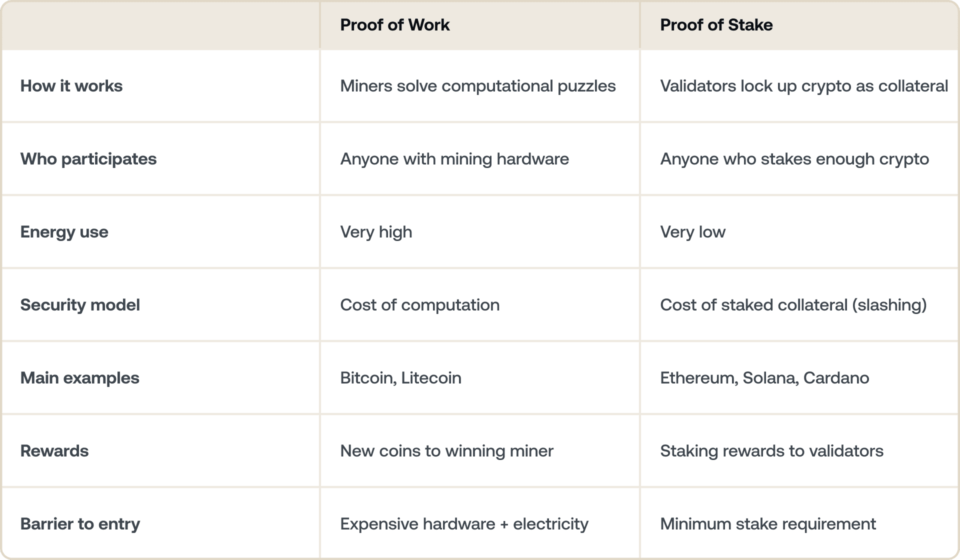Select the Energy use row label
The width and height of the screenshot is (960, 560).
[64, 232]
